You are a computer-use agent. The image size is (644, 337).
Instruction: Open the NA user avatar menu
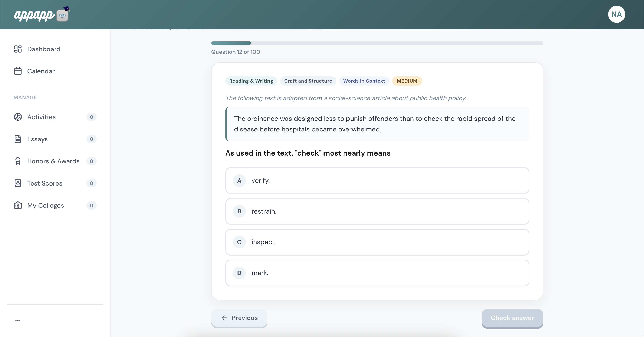click(616, 14)
